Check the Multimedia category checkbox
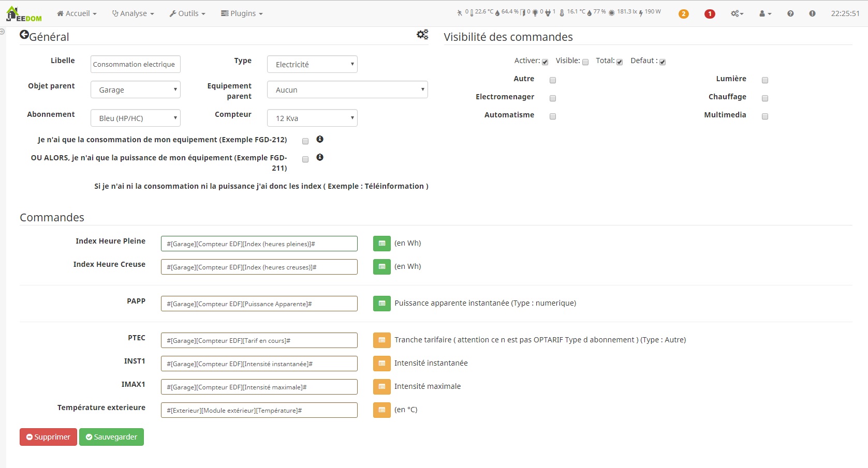Image resolution: width=868 pixels, height=468 pixels. point(765,116)
